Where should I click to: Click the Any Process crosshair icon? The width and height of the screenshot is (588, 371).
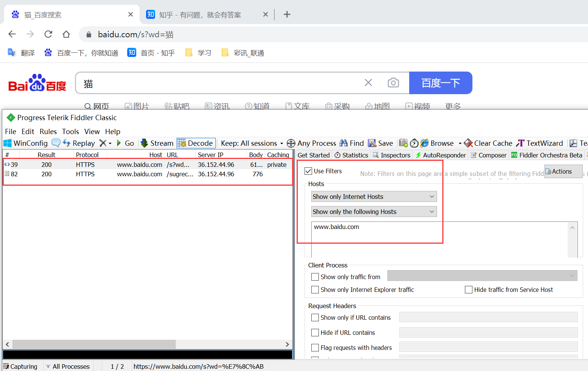pos(291,143)
